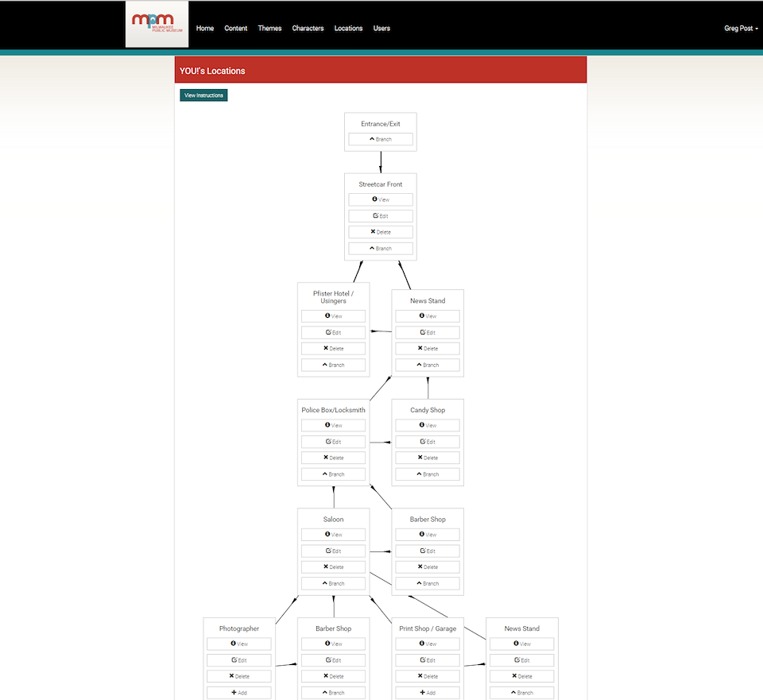View the Streetcar Front location
This screenshot has width=763, height=700.
coord(381,199)
